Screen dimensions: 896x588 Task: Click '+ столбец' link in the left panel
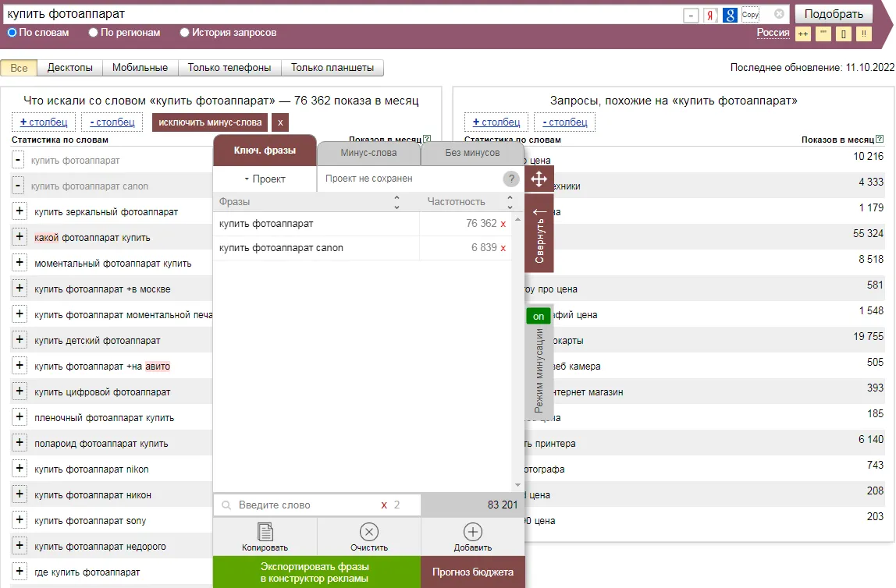44,122
